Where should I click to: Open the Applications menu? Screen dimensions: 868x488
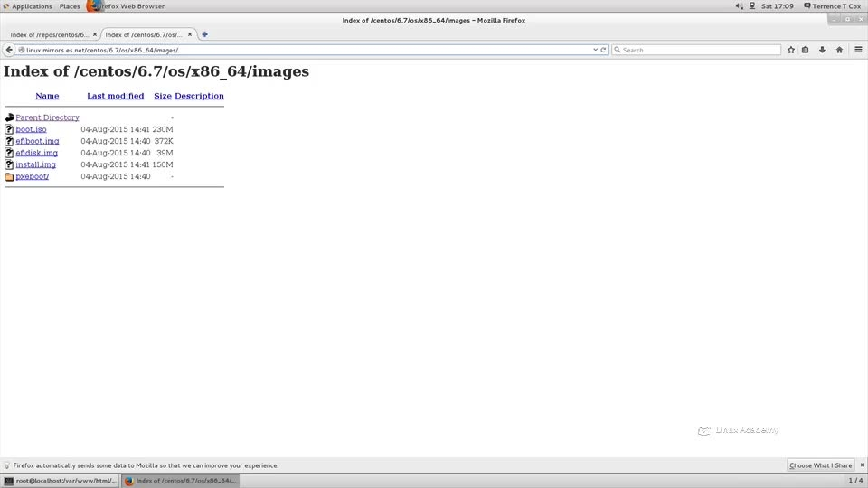point(27,6)
